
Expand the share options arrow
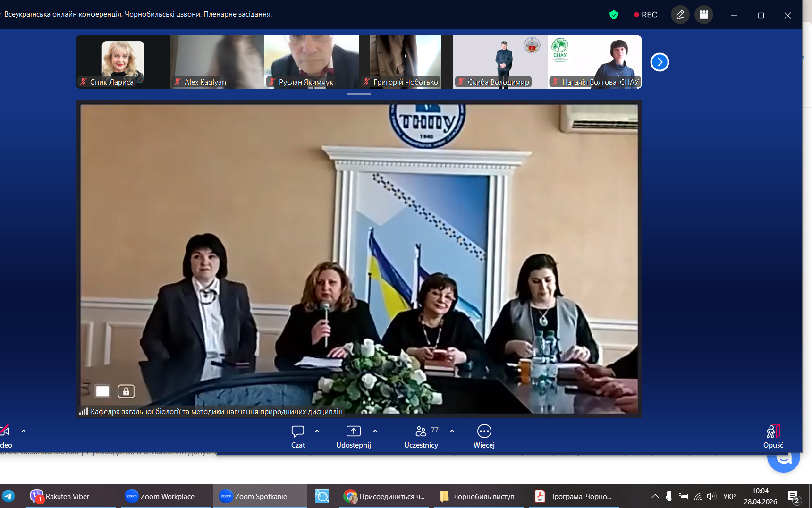[x=375, y=431]
